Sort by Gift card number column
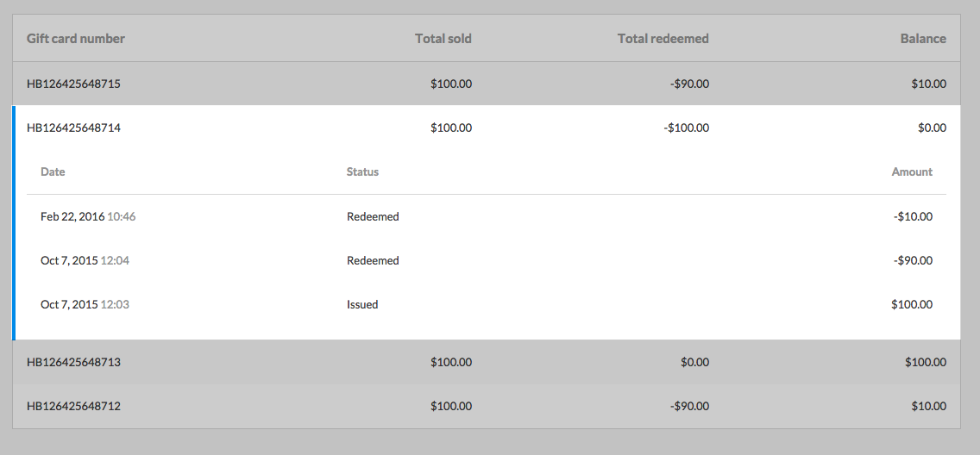Viewport: 980px width, 455px height. pos(76,39)
